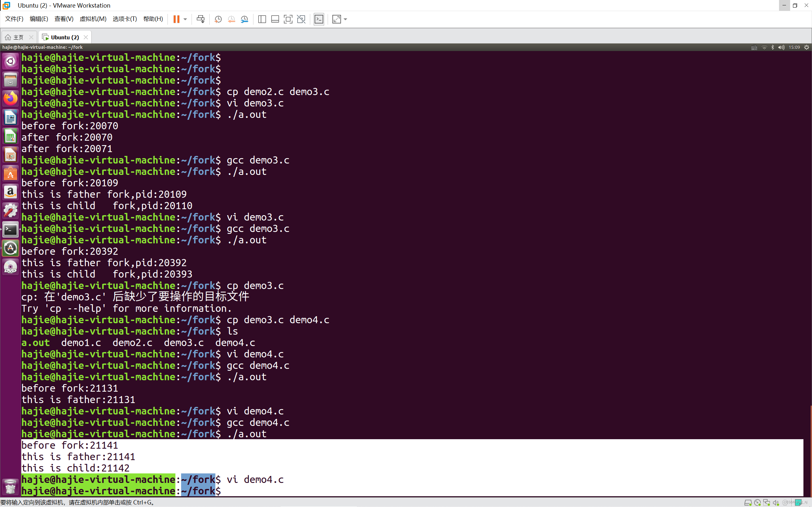Open the power options dropdown arrow

tap(185, 19)
